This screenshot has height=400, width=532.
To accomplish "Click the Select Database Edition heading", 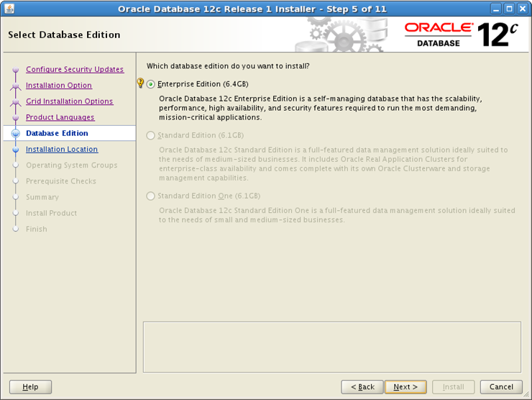I will (64, 35).
